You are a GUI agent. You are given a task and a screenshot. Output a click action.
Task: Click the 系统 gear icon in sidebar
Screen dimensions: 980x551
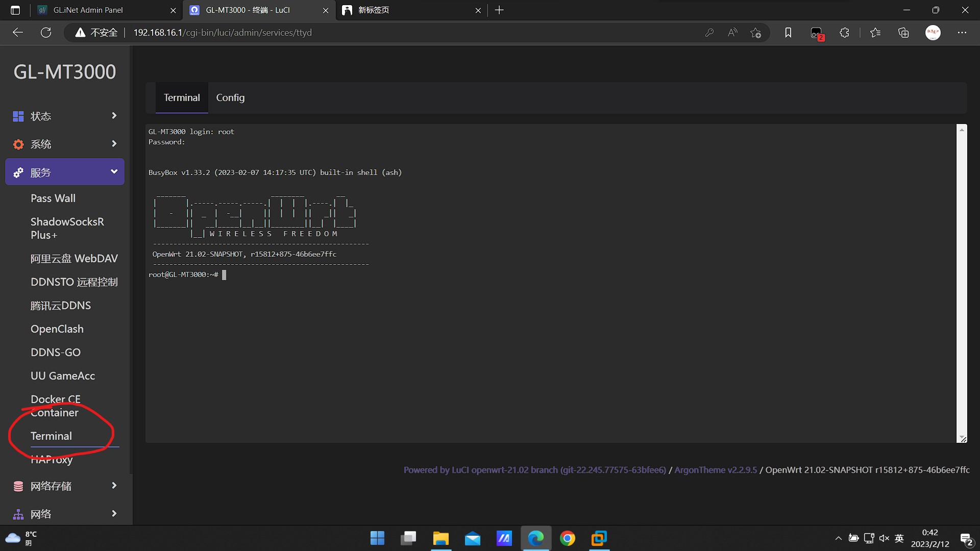click(x=18, y=144)
